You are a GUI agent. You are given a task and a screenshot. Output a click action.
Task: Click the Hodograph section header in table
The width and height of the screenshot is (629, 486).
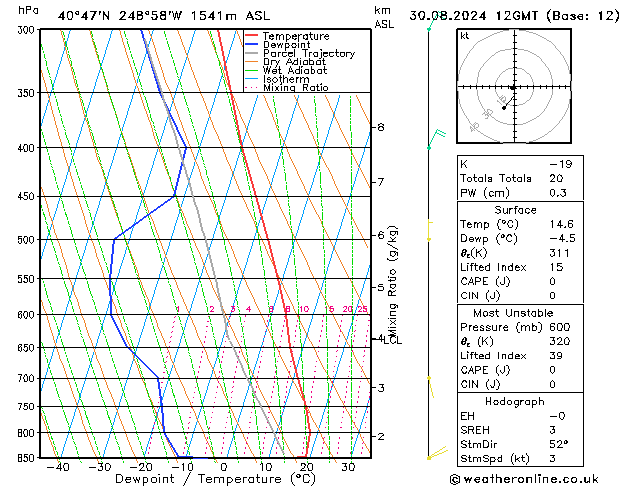[515, 401]
